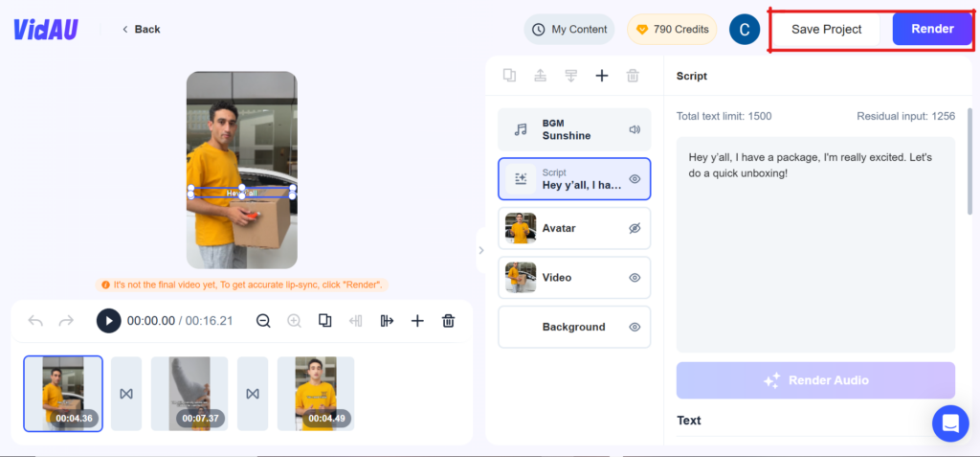Click the Render button
The height and width of the screenshot is (457, 980).
[x=931, y=29]
